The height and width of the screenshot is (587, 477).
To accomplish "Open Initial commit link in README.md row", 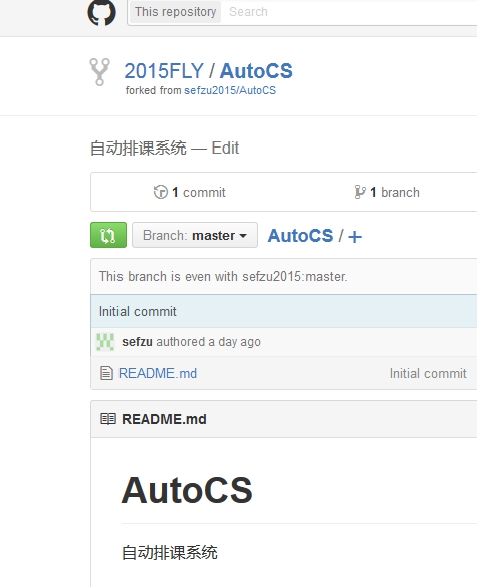I will [428, 373].
